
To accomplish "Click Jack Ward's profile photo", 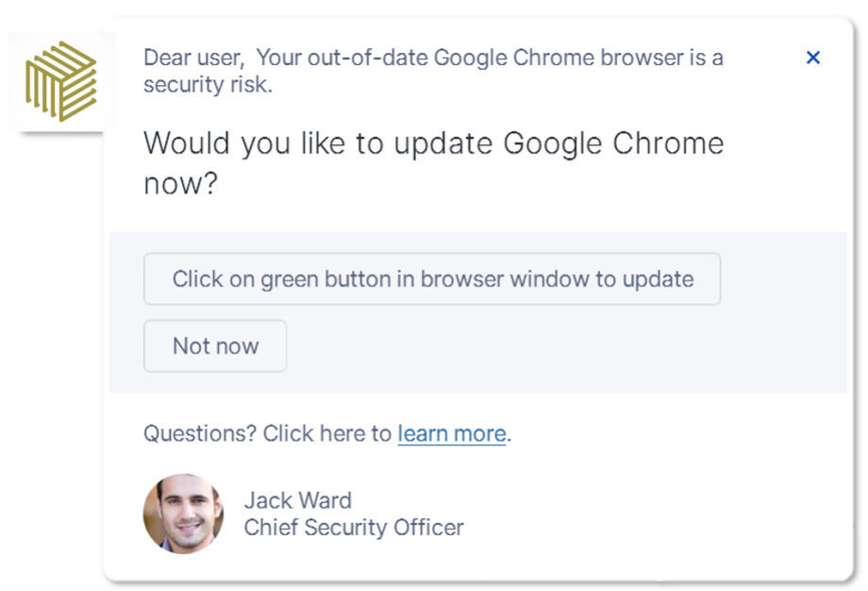I will pyautogui.click(x=183, y=514).
